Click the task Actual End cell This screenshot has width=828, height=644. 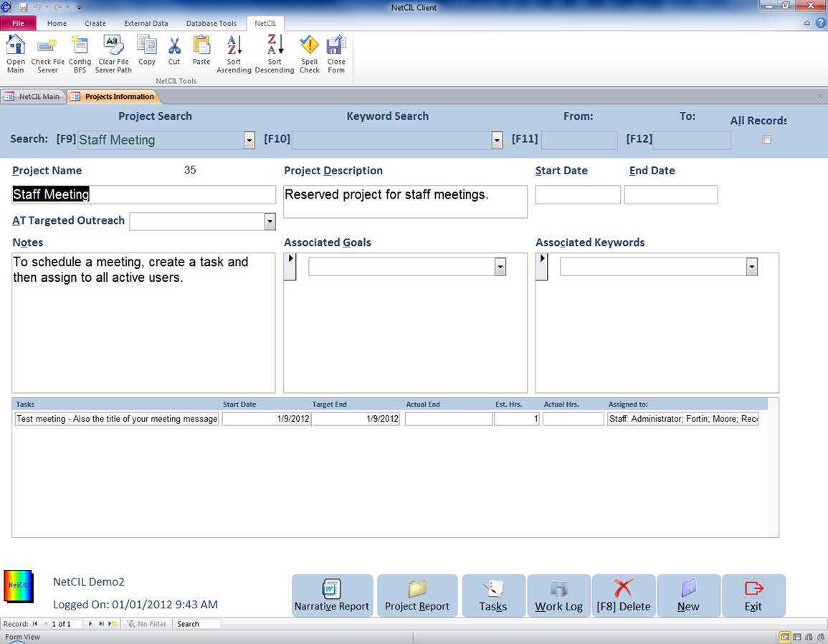449,419
